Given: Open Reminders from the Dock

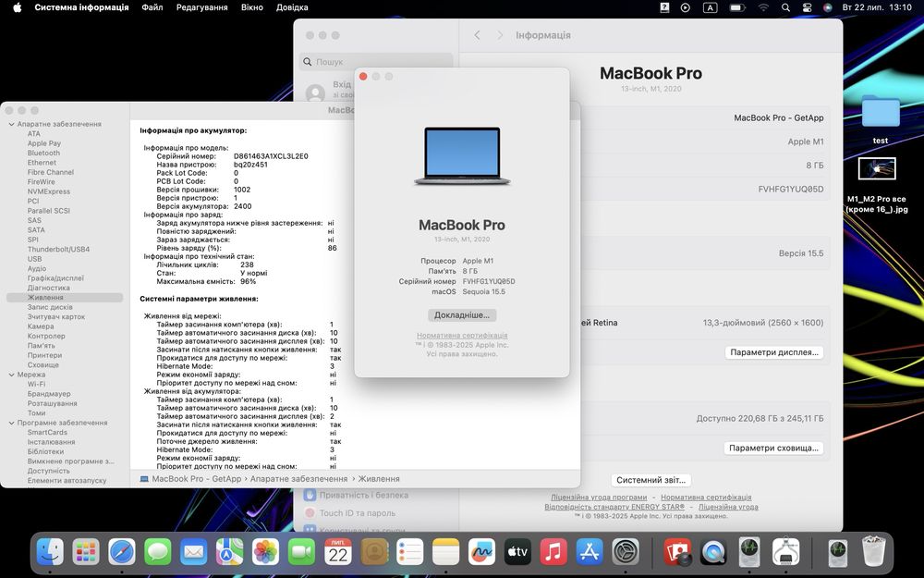Looking at the screenshot, I should (410, 553).
